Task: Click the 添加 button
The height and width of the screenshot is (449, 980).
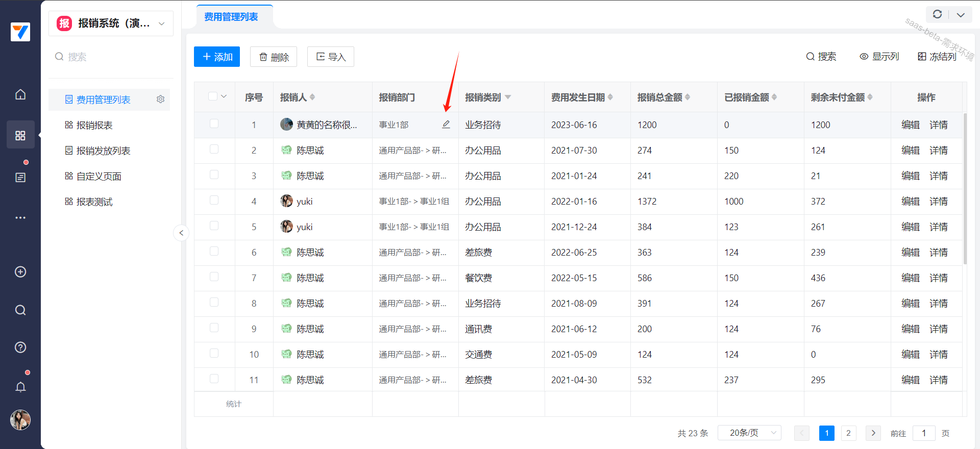Action: point(217,57)
